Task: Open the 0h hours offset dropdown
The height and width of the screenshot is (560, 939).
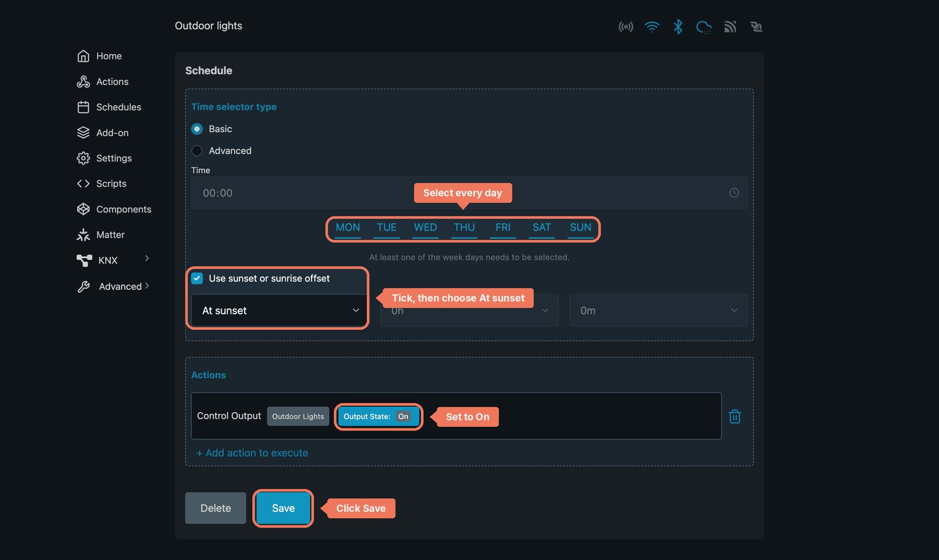Action: click(x=469, y=310)
